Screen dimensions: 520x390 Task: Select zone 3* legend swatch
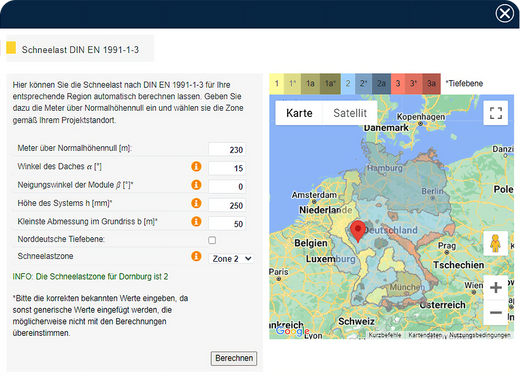[x=414, y=83]
